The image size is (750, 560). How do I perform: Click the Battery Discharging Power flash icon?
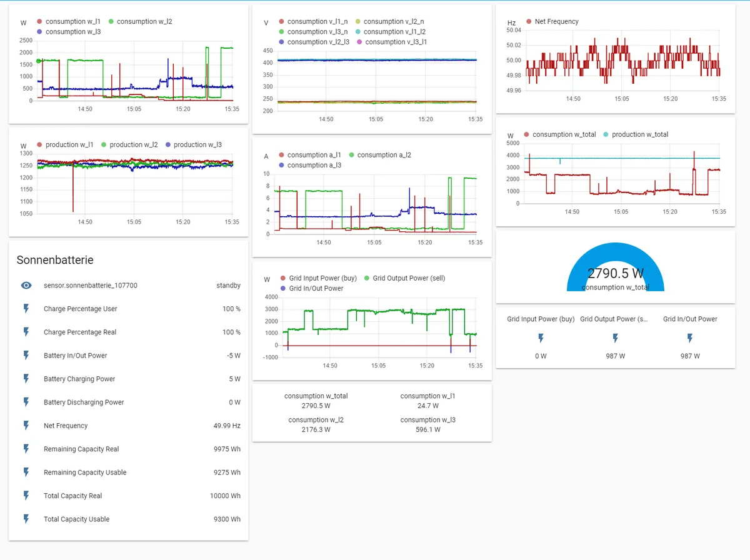[x=26, y=402]
